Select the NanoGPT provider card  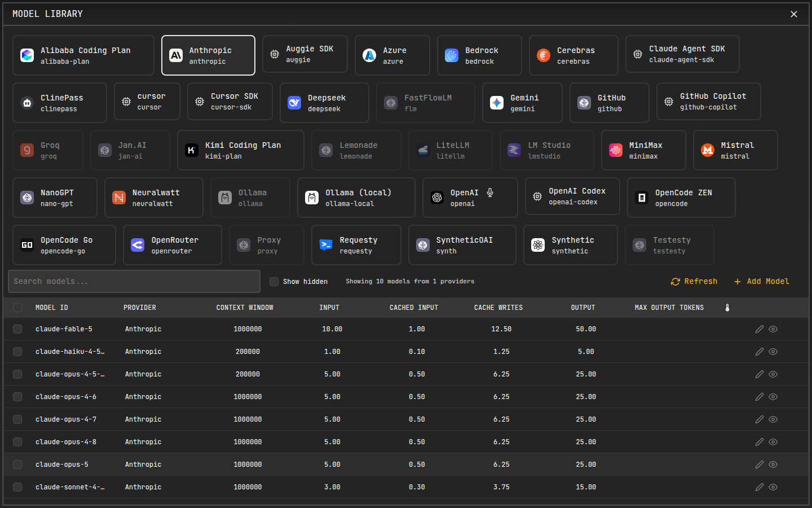tap(55, 198)
